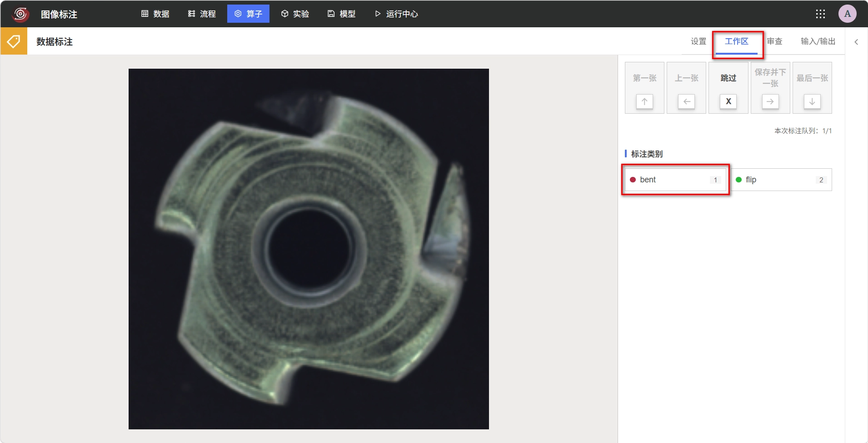Click the user avatar A

(848, 14)
